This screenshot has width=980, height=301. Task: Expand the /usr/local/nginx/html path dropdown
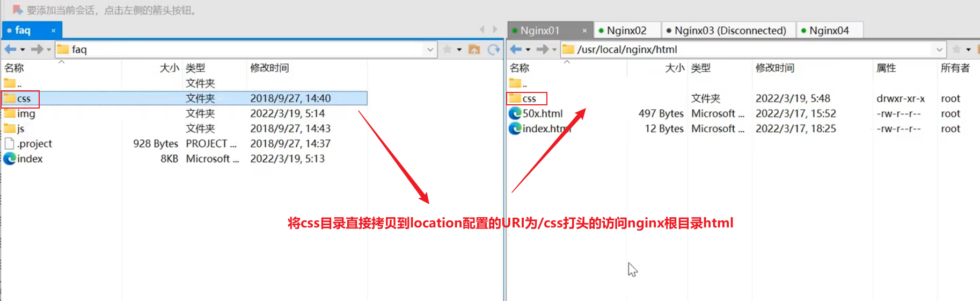coord(939,49)
